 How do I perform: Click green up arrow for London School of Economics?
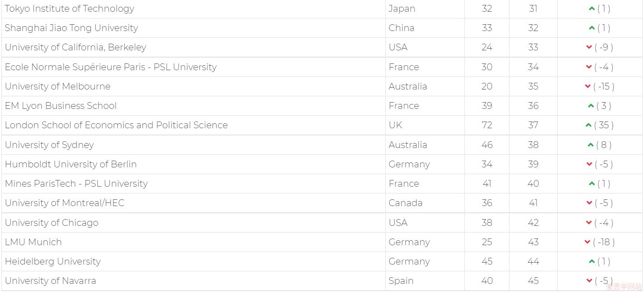tap(588, 125)
